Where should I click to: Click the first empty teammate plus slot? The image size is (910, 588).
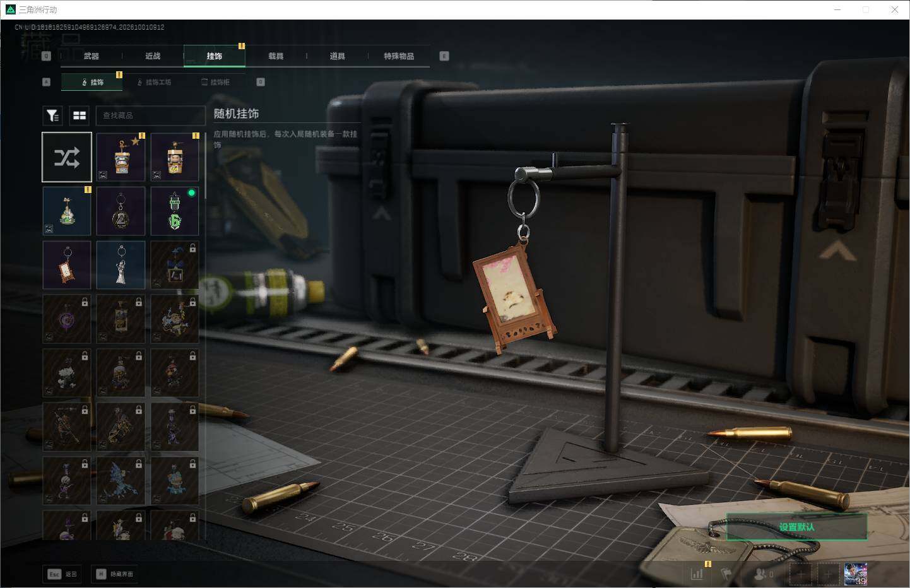coord(800,574)
